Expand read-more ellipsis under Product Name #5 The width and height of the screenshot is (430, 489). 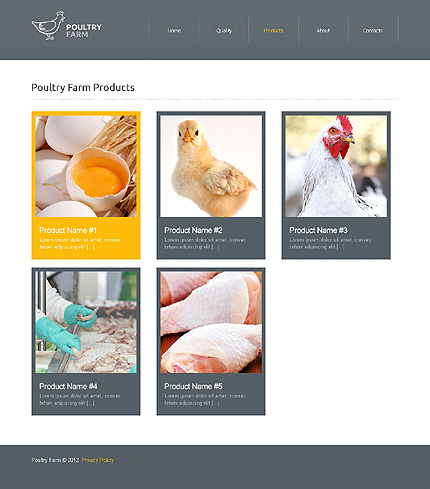coord(215,403)
